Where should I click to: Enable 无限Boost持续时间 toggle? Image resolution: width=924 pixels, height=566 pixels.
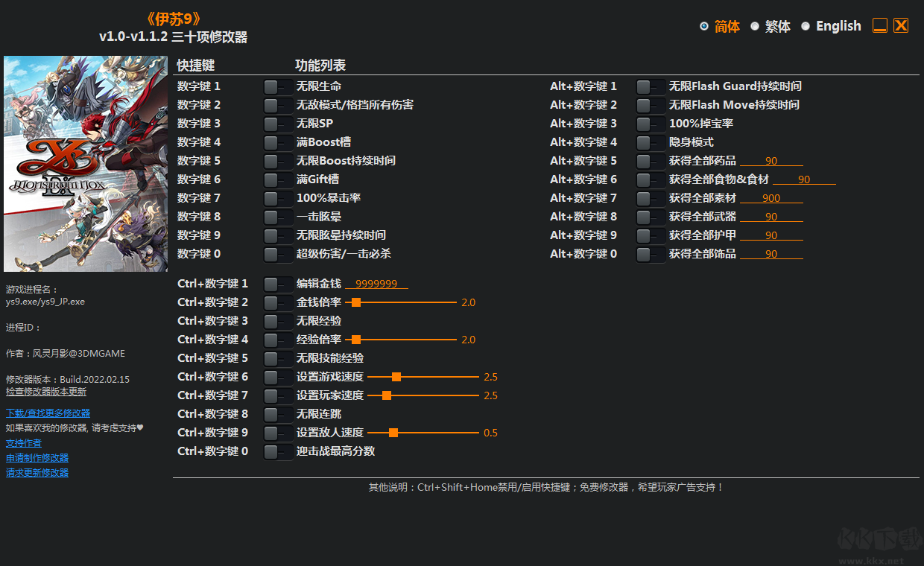278,162
